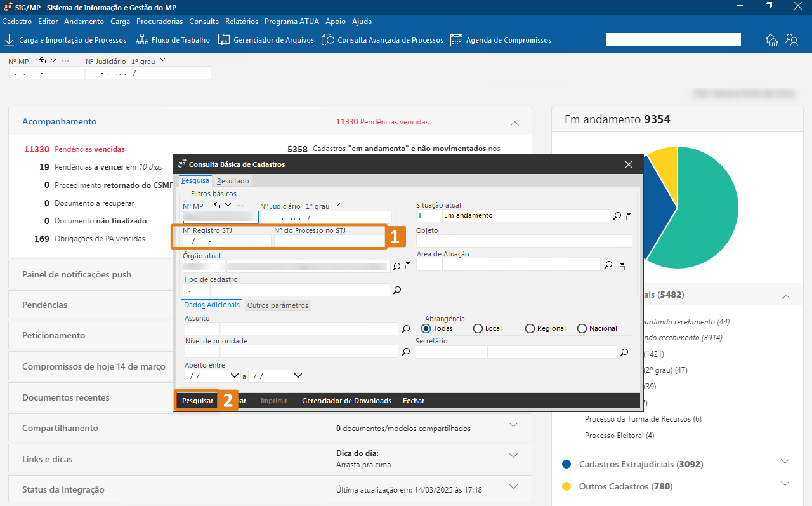
Task: Click the Pesquisar button
Action: pyautogui.click(x=198, y=401)
